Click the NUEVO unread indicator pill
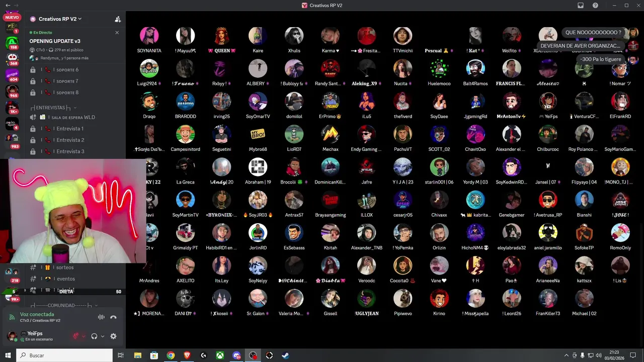The image size is (644, 362). pos(12,17)
